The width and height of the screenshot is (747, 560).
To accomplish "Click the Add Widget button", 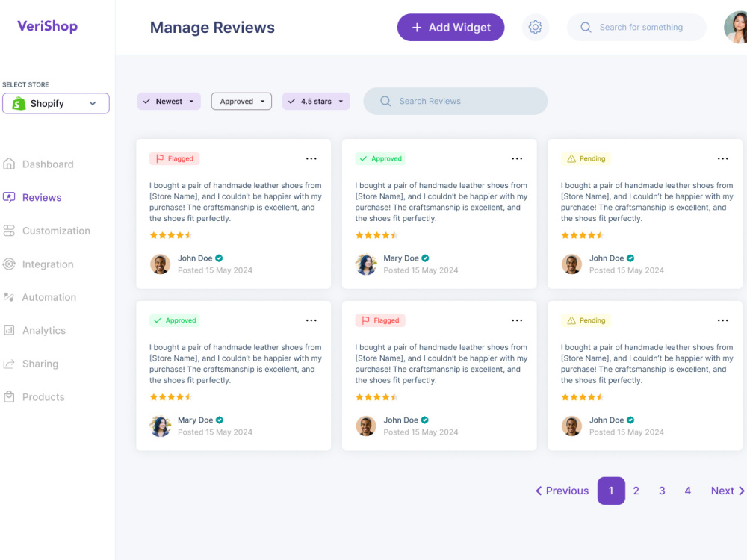I will [x=450, y=27].
